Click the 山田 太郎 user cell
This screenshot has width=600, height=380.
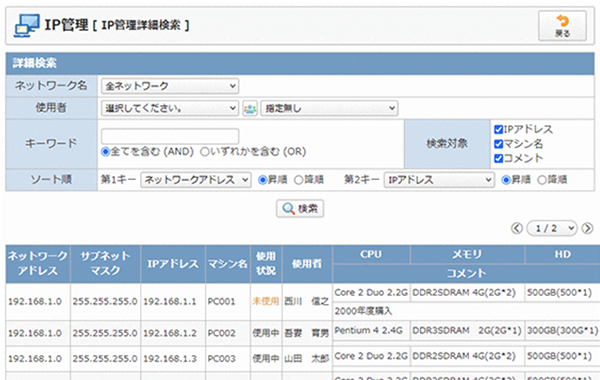[307, 359]
